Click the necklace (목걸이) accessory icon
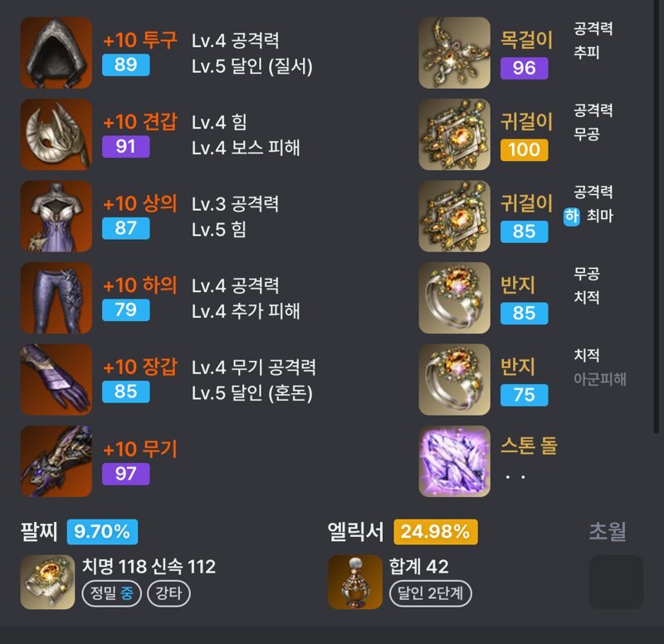The width and height of the screenshot is (664, 644). tap(454, 52)
